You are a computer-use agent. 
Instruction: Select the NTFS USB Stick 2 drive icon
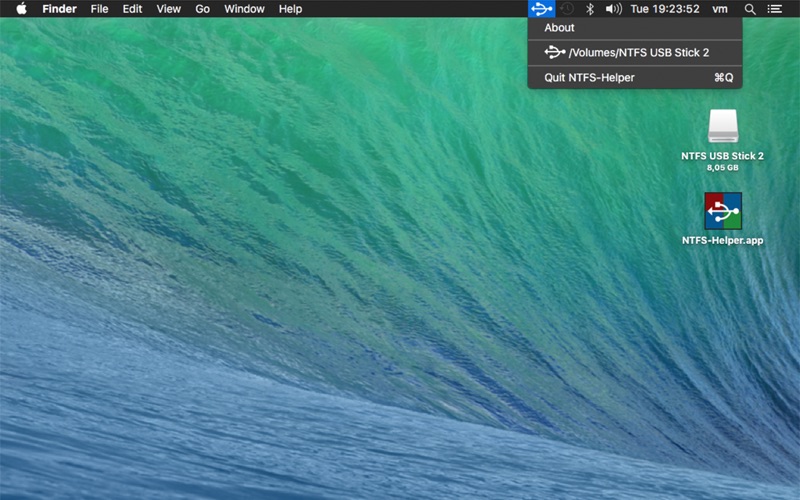(x=722, y=126)
